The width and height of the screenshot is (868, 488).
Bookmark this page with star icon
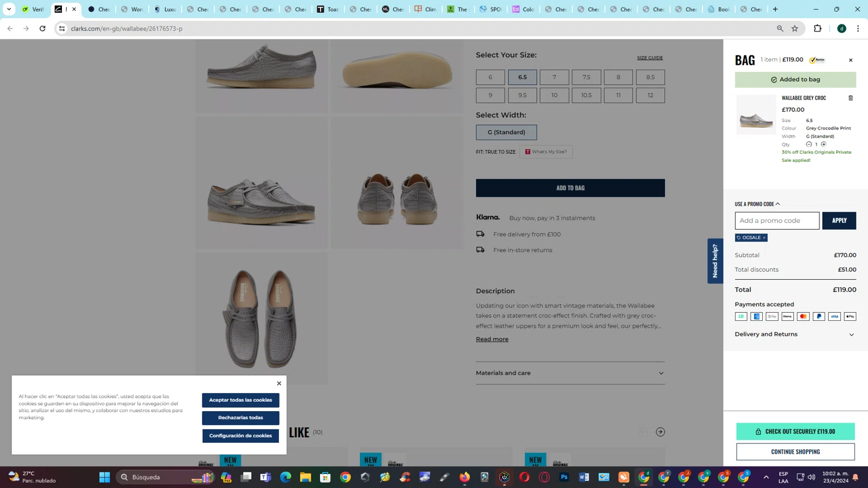point(795,28)
